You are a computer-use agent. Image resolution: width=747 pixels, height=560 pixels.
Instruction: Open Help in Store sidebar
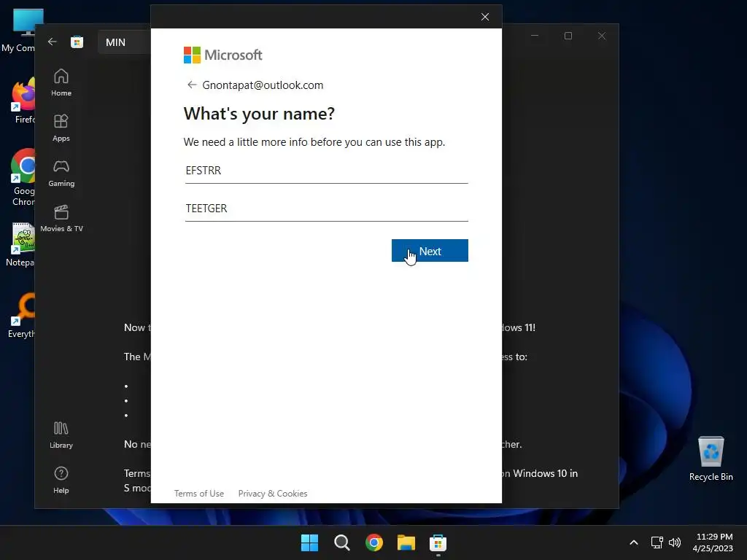pos(61,480)
